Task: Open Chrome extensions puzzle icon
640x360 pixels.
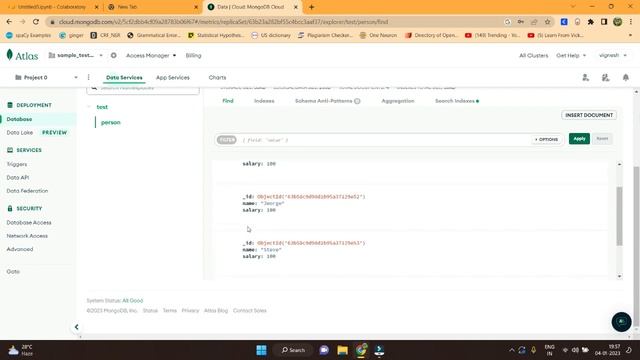Action: (591, 22)
